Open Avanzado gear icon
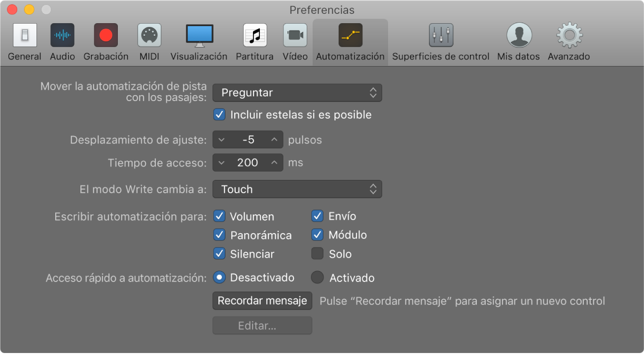 [570, 35]
